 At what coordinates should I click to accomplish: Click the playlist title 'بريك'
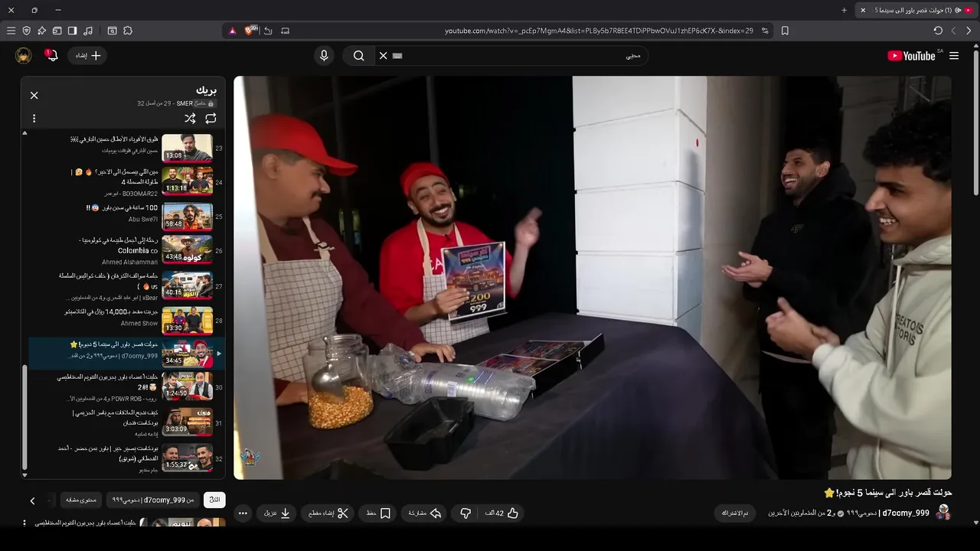coord(206,90)
